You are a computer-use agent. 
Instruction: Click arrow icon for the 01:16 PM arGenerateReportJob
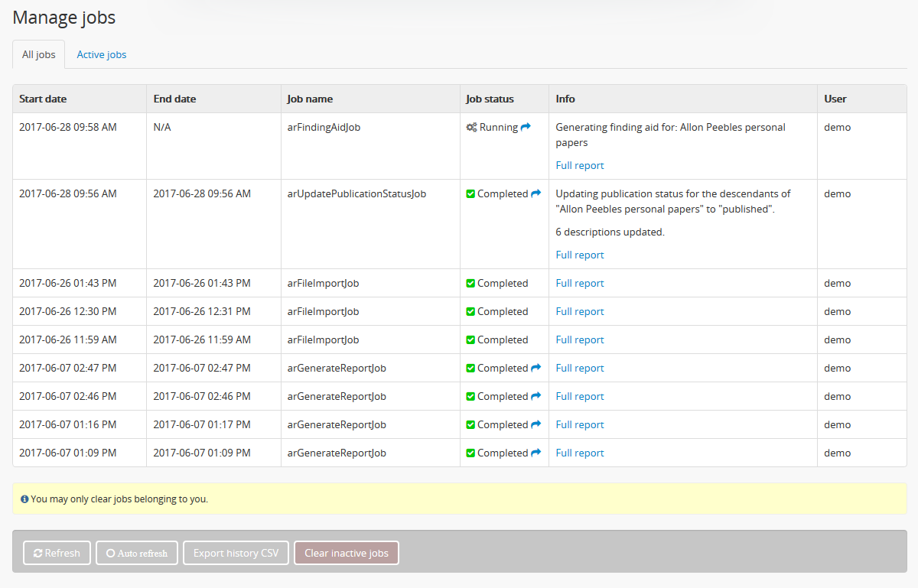click(535, 425)
